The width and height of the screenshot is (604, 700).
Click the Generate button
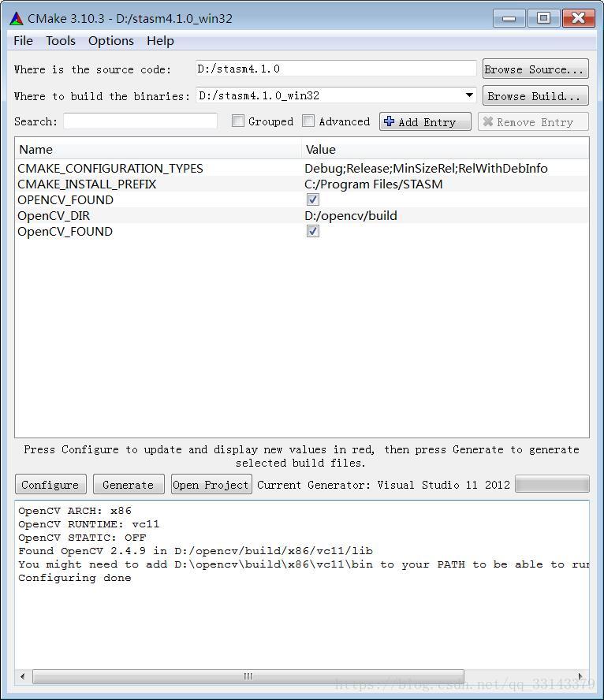tap(129, 484)
